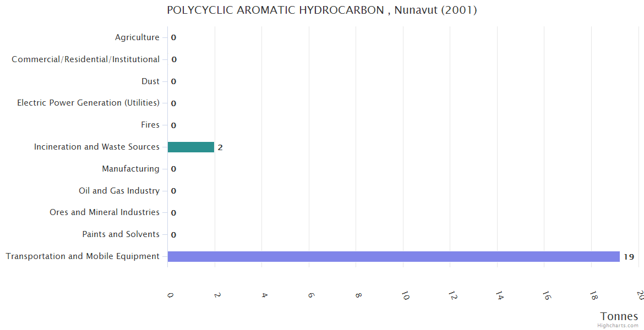
Task: Click the data label 2 beside teal bar
Action: [220, 147]
